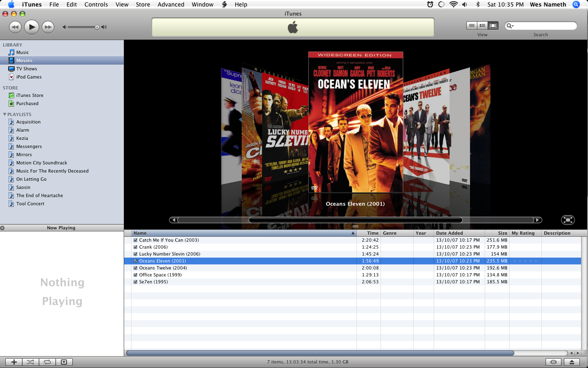This screenshot has height=368, width=588.
Task: Set rating for Oceans Eleven row
Action: [525, 261]
